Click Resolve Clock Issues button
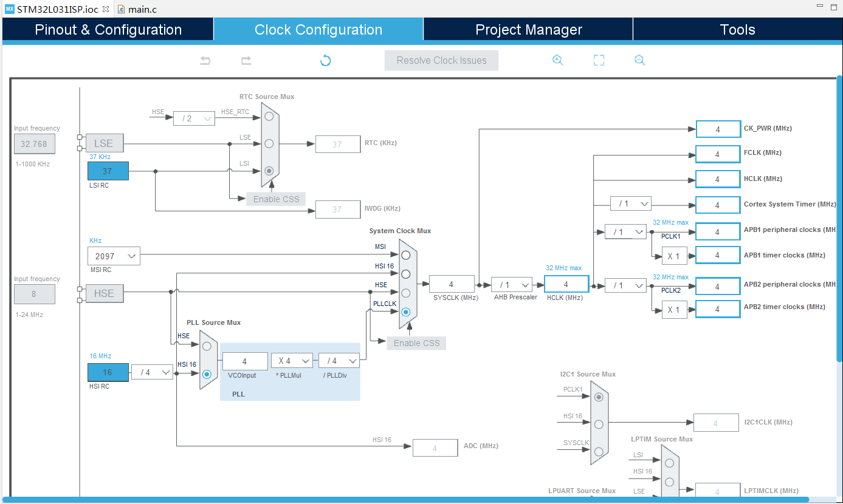The height and width of the screenshot is (504, 843). 441,60
